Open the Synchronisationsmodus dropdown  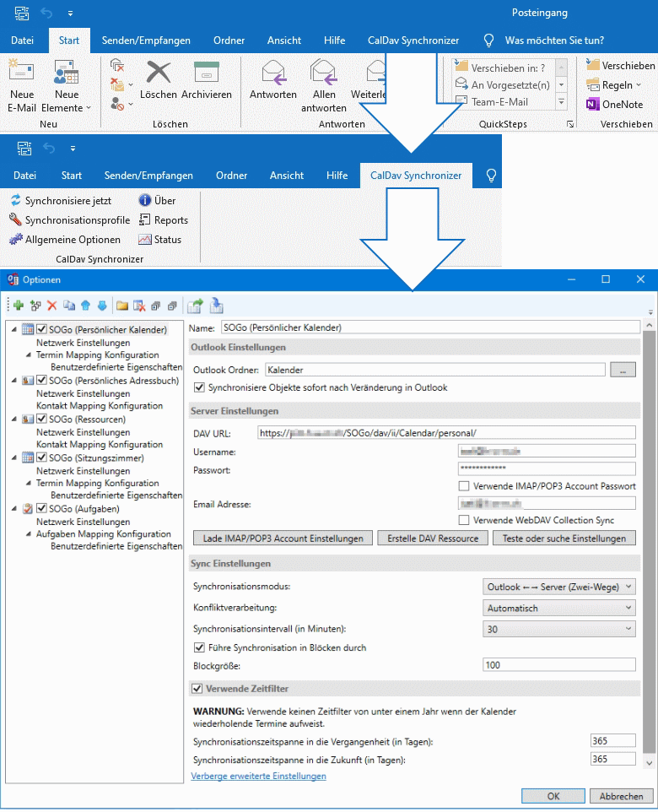[x=558, y=587]
